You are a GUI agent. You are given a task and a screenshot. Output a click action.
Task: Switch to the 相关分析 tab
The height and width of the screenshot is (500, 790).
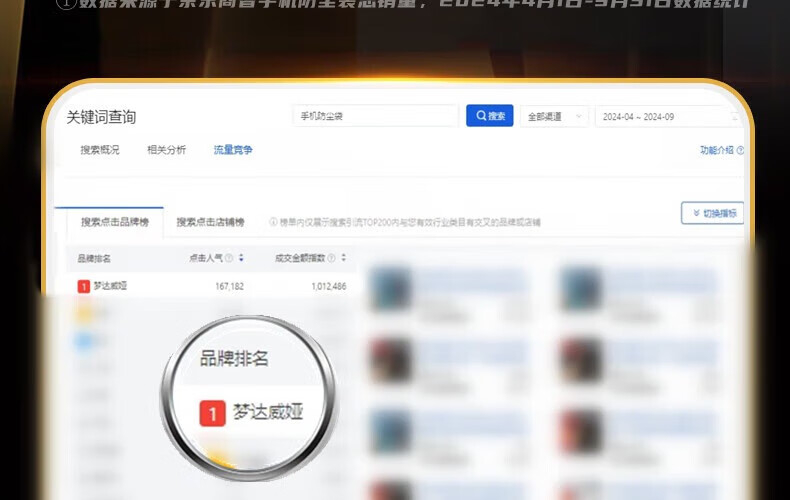click(166, 150)
